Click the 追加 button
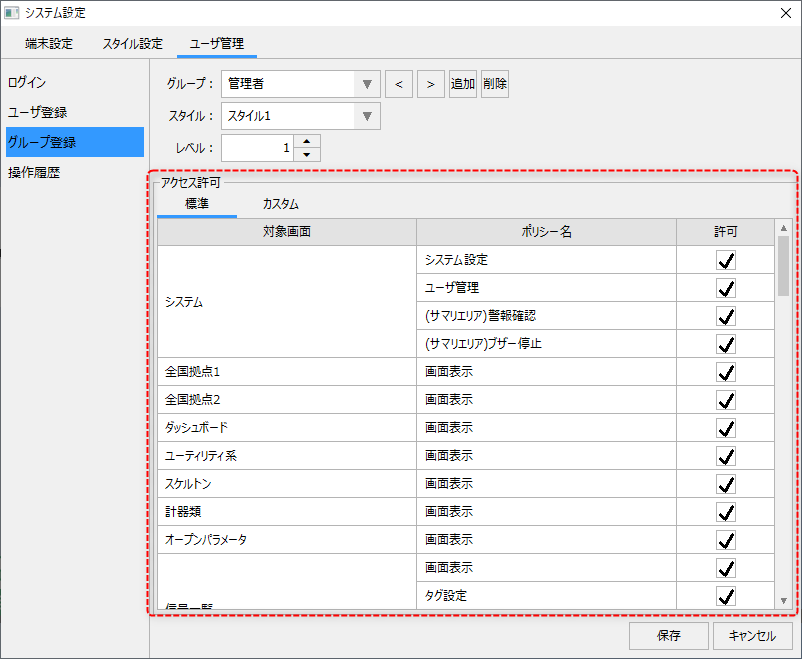Viewport: 802px width, 659px height. [463, 84]
